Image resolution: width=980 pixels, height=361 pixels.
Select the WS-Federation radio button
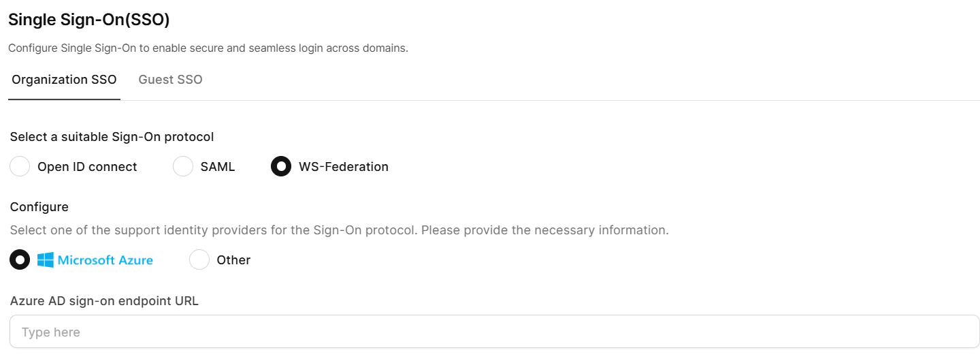click(x=281, y=166)
